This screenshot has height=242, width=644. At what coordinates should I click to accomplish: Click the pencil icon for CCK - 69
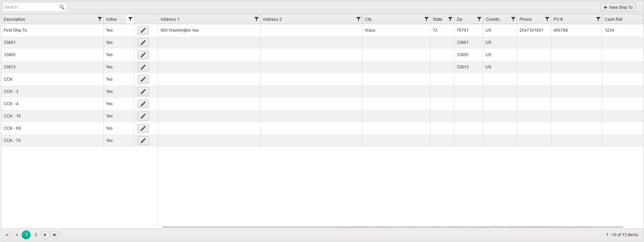(143, 128)
